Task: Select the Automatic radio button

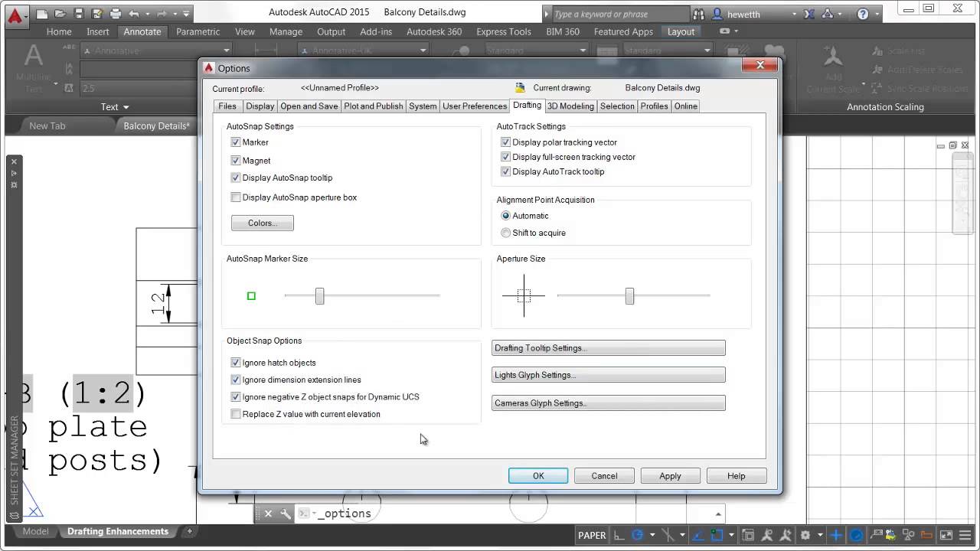Action: coord(505,216)
